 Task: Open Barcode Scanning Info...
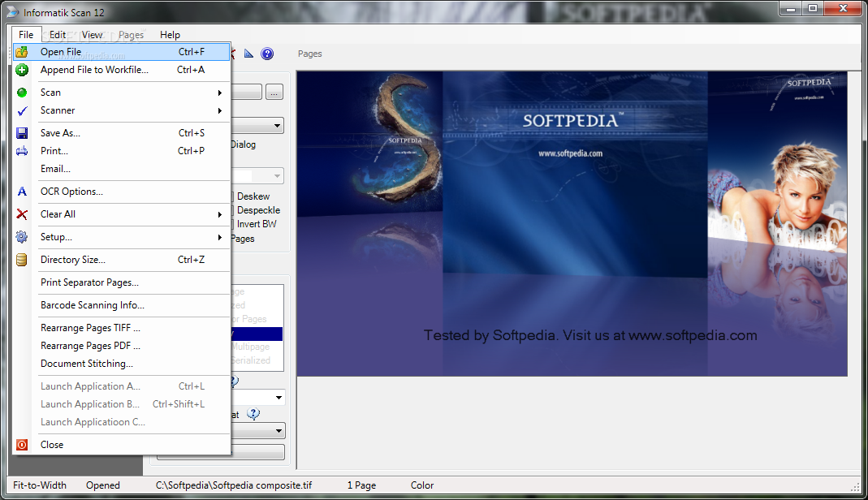[x=121, y=304]
